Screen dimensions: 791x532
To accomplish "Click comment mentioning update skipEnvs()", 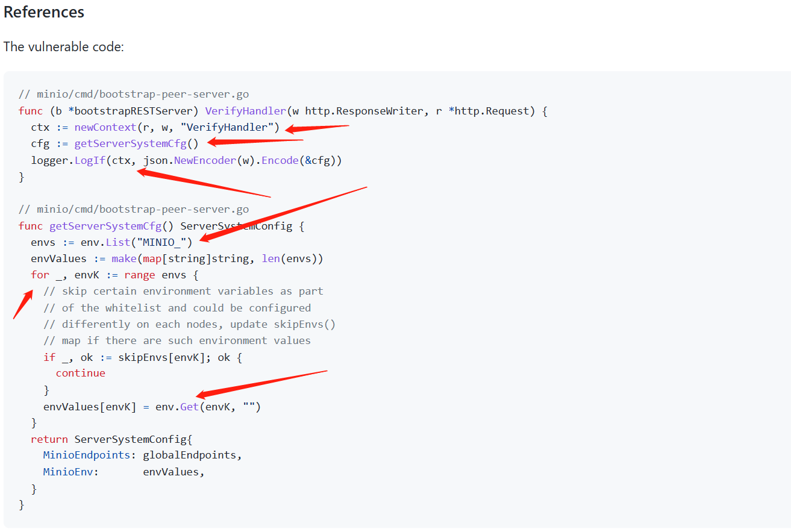I will coord(189,324).
